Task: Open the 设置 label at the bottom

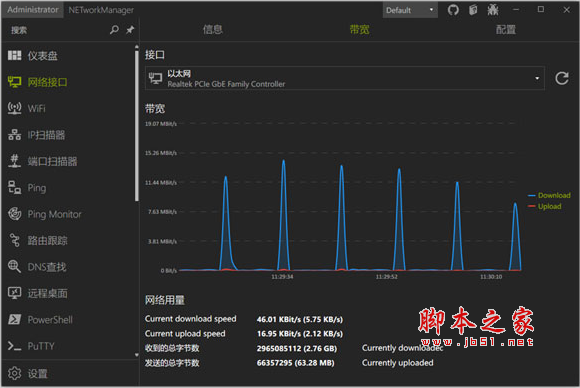Action: [x=38, y=374]
